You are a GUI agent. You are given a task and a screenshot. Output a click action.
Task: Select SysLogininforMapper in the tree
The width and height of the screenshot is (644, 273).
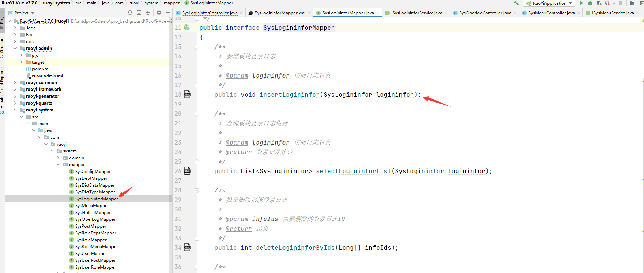point(96,199)
